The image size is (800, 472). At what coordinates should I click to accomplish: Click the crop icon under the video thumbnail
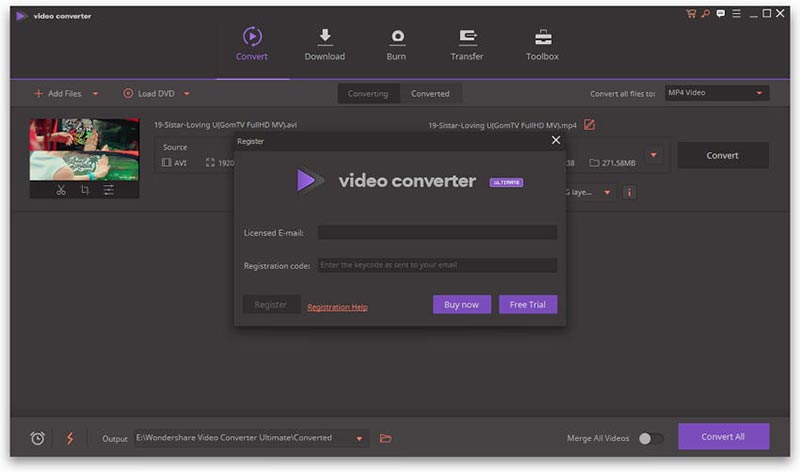(85, 190)
